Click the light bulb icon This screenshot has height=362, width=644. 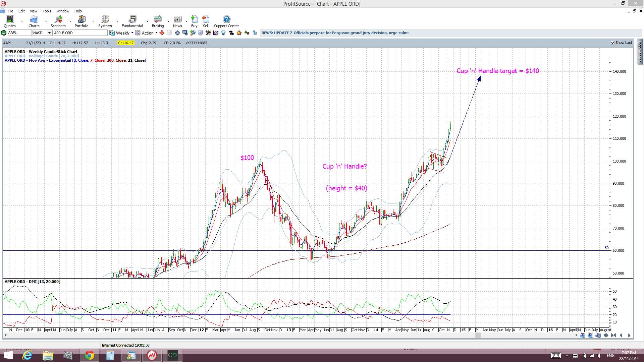(223, 33)
